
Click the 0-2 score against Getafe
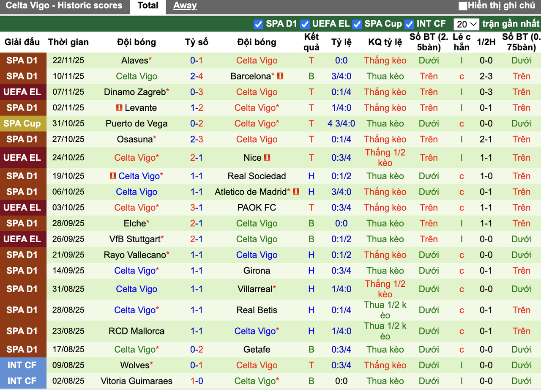pos(197,350)
